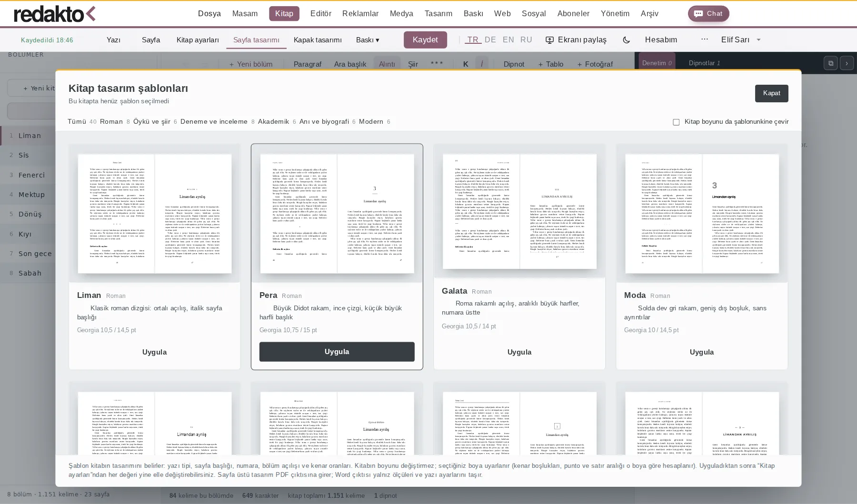Screen dimensions: 857x504
Task: Switch language to RU
Action: tap(526, 40)
